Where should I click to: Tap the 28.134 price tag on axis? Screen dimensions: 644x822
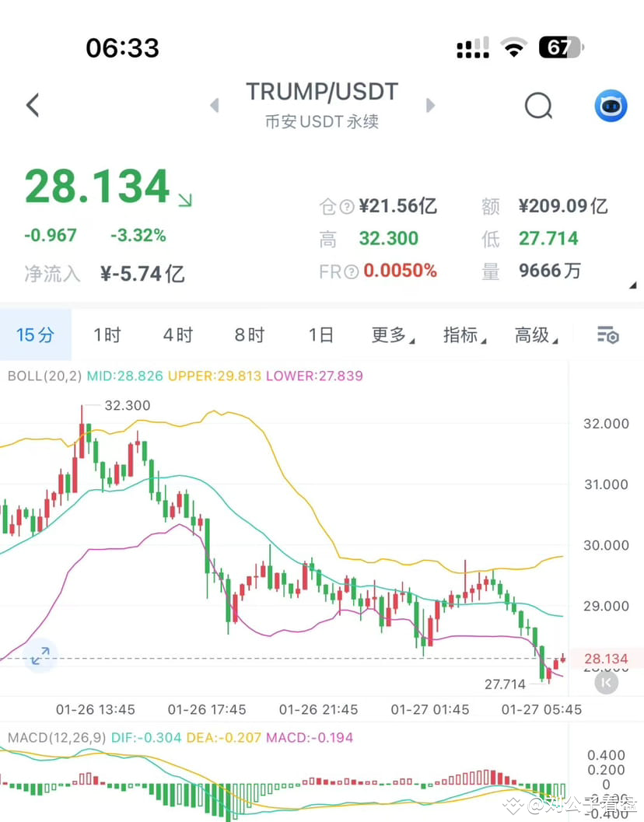click(606, 659)
